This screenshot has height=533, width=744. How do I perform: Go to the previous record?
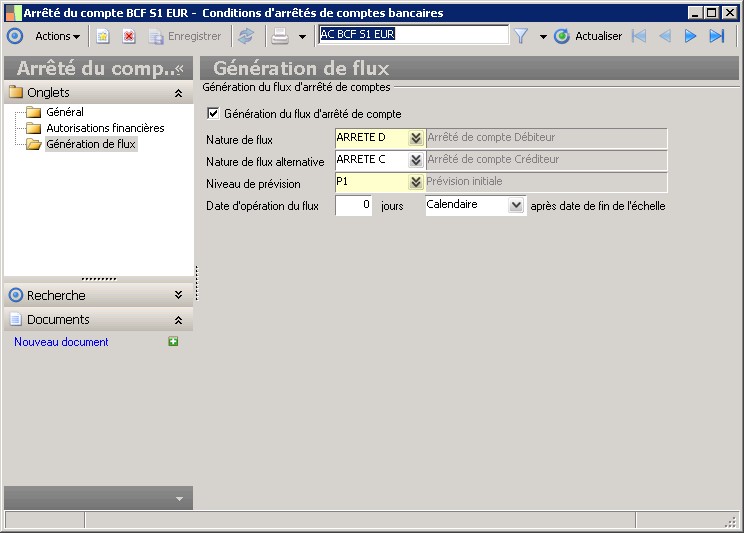(x=665, y=36)
